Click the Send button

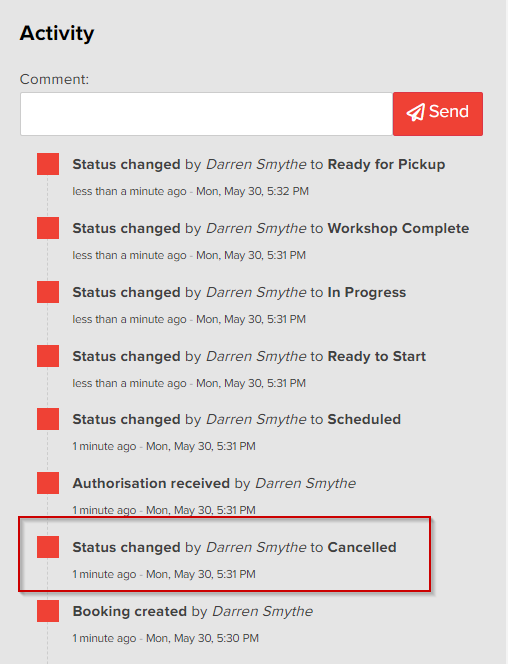(x=438, y=114)
